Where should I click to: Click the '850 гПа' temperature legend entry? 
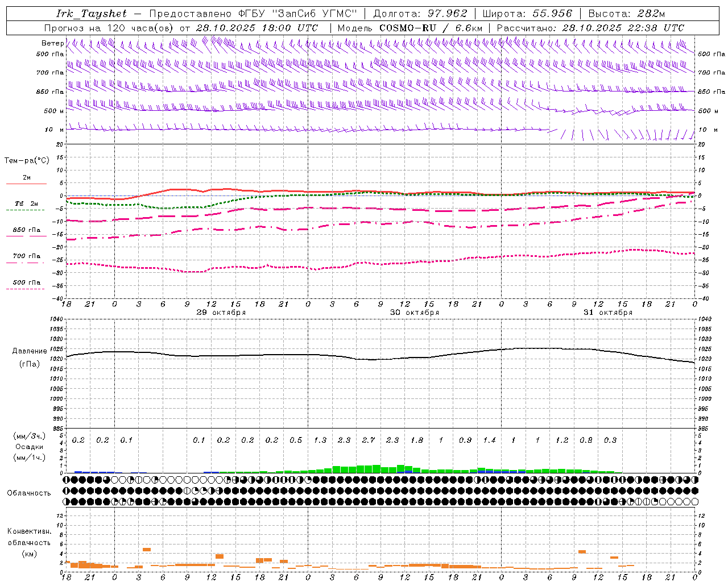26,230
